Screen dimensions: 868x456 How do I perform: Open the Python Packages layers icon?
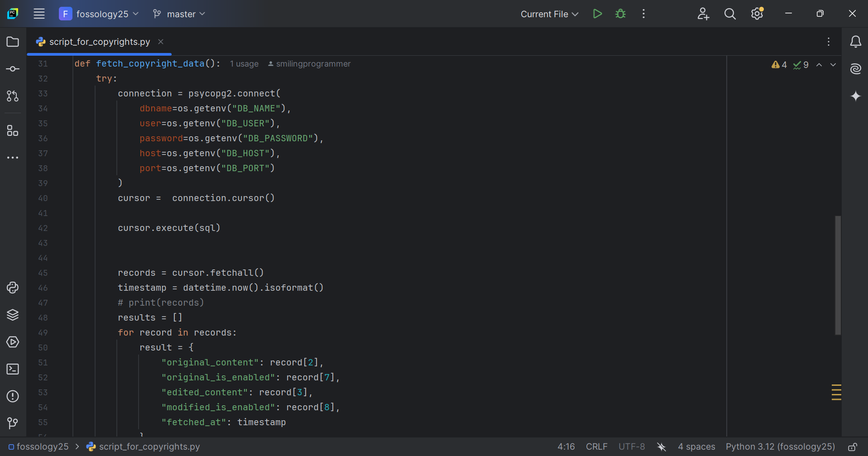[x=13, y=315]
